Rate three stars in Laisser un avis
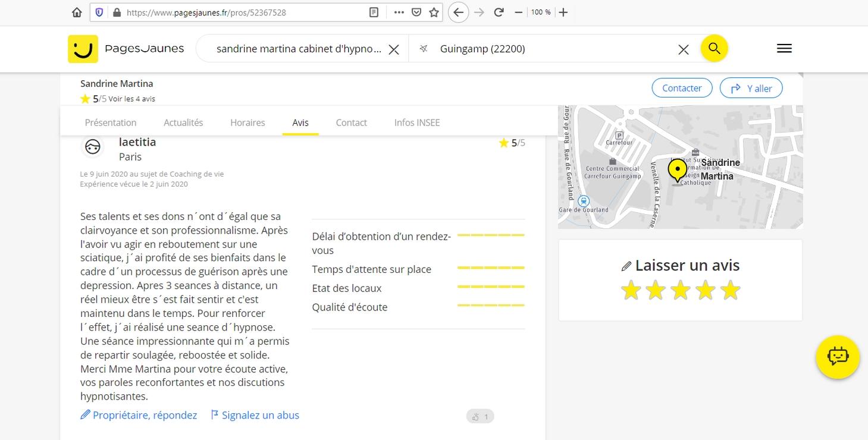Viewport: 868px width, 440px height. 681,291
